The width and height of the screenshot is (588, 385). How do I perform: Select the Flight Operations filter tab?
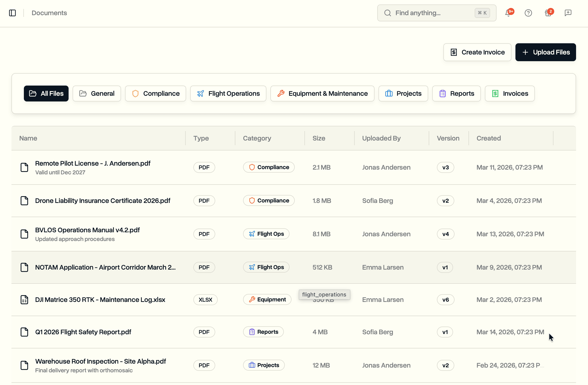[228, 94]
